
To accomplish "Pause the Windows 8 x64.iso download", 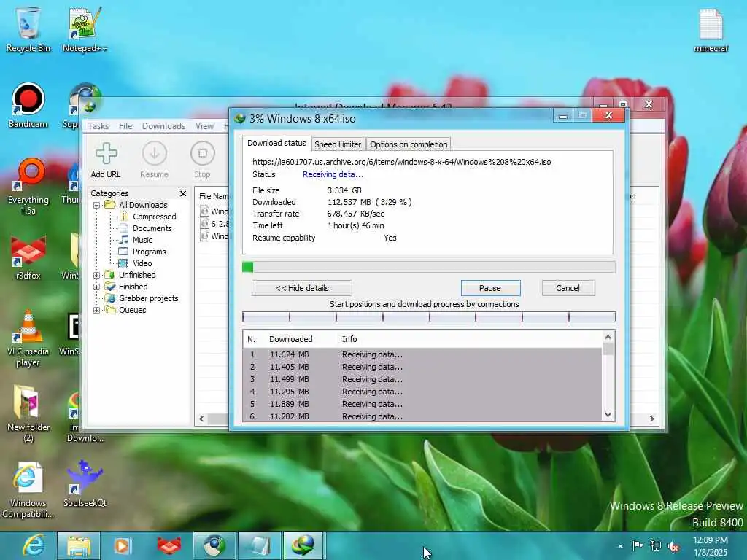I will 490,288.
